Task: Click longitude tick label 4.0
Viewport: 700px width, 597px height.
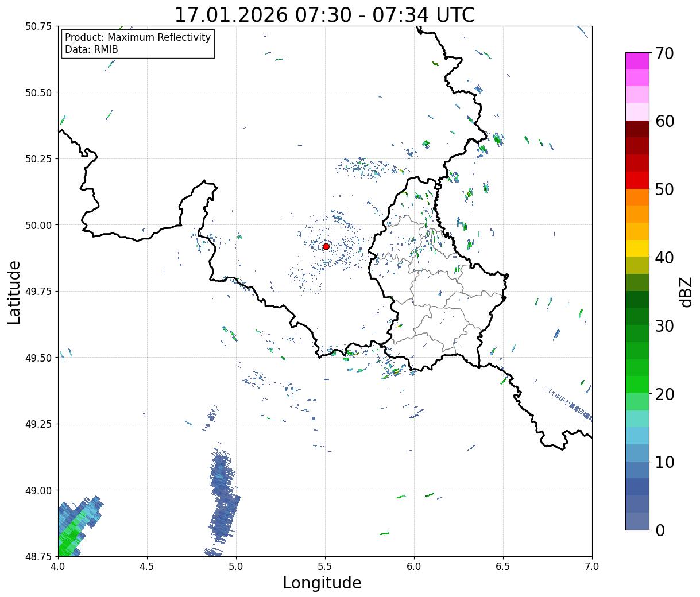Action: coord(57,566)
